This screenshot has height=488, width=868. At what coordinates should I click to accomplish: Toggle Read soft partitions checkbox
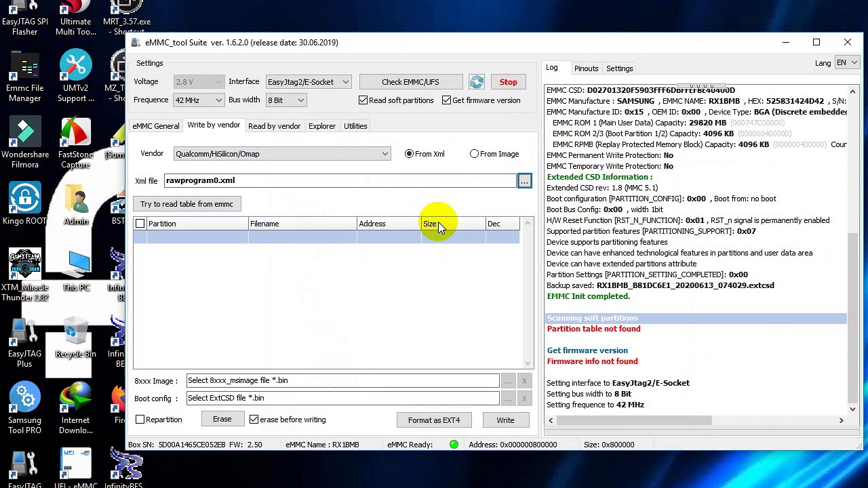[x=363, y=100]
